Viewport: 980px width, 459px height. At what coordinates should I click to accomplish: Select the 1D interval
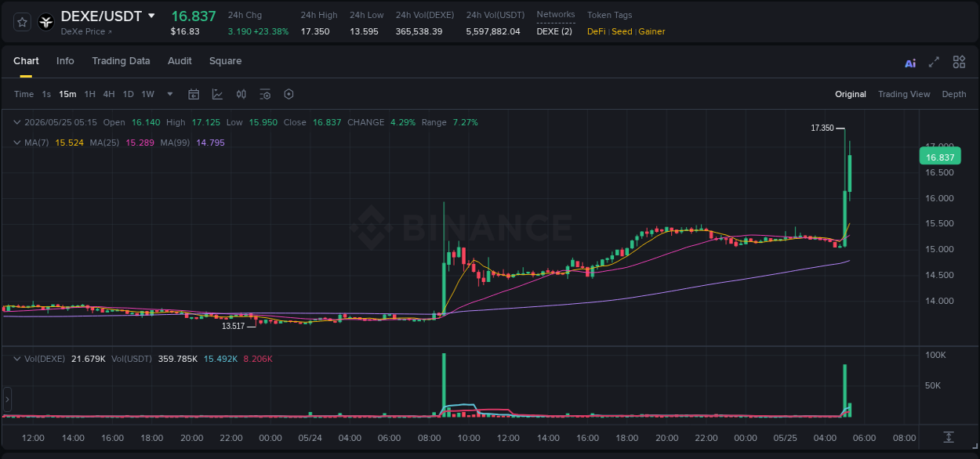(x=128, y=94)
